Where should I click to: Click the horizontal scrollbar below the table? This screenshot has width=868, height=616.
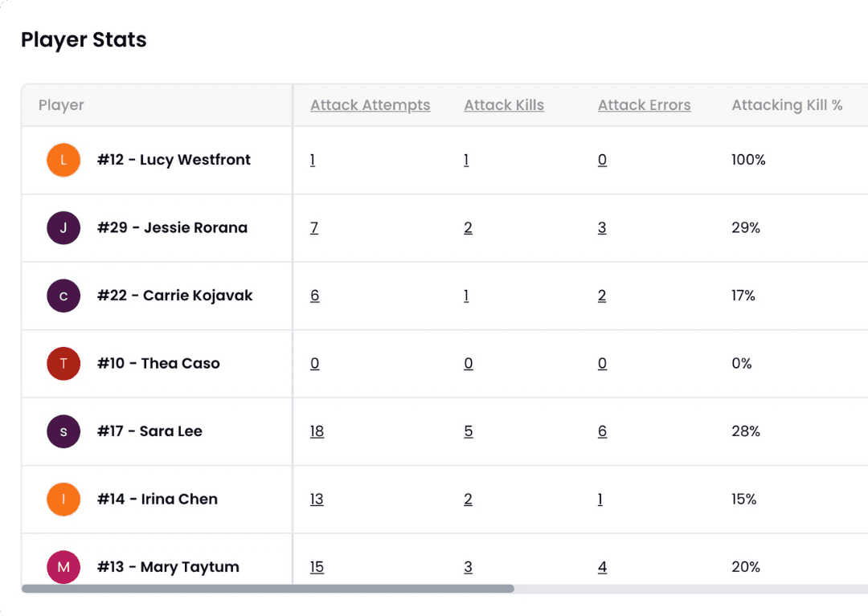pyautogui.click(x=269, y=589)
